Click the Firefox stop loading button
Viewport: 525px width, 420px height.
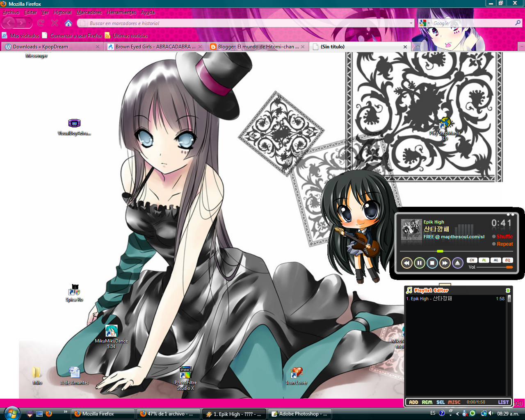55,23
